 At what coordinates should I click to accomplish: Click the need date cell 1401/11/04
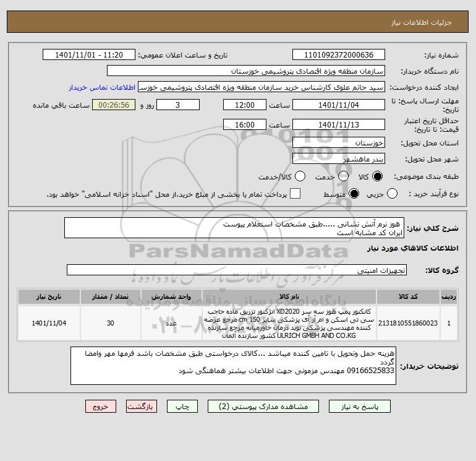pos(49,323)
